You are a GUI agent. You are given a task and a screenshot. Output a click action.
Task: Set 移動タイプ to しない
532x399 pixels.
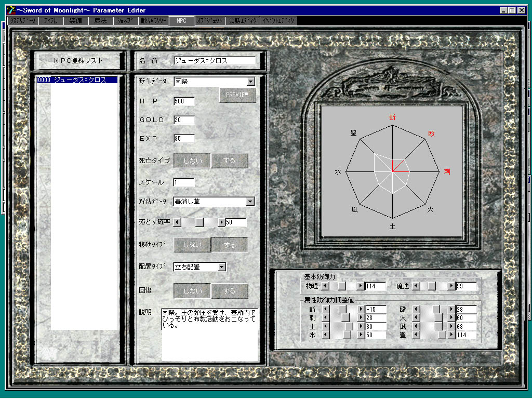[x=192, y=245]
